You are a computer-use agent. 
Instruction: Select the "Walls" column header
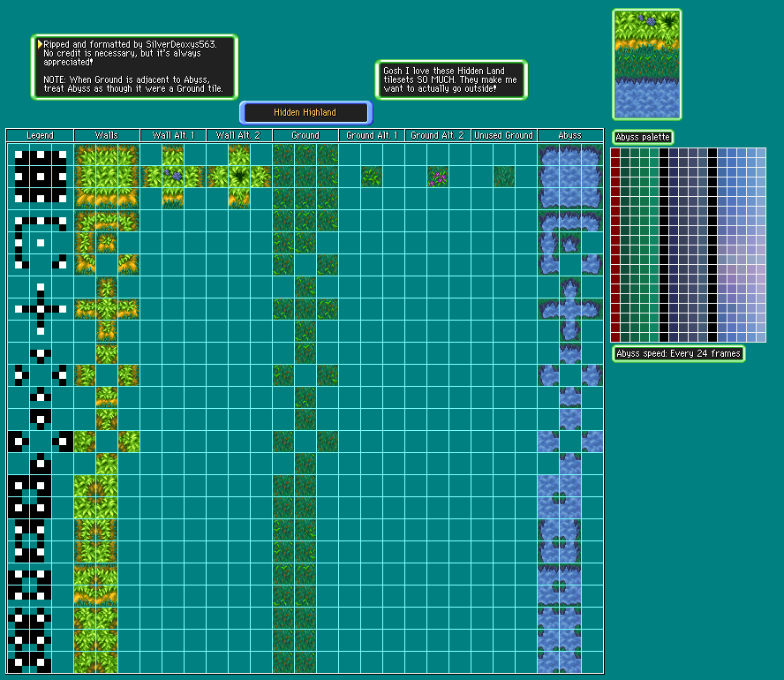(x=107, y=135)
